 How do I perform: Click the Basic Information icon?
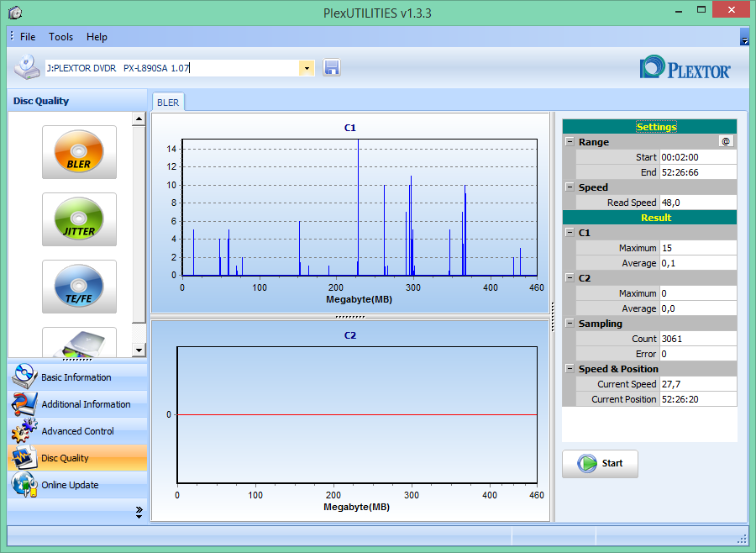(x=24, y=377)
